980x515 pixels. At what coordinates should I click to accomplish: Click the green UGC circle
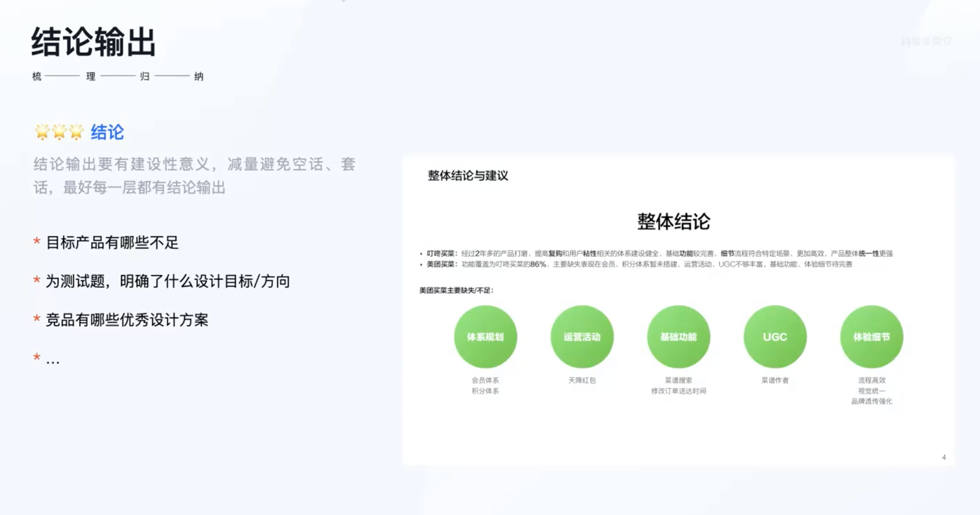[775, 337]
